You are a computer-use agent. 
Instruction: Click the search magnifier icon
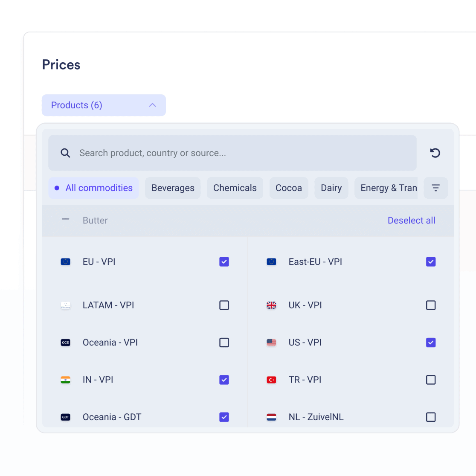pyautogui.click(x=65, y=153)
